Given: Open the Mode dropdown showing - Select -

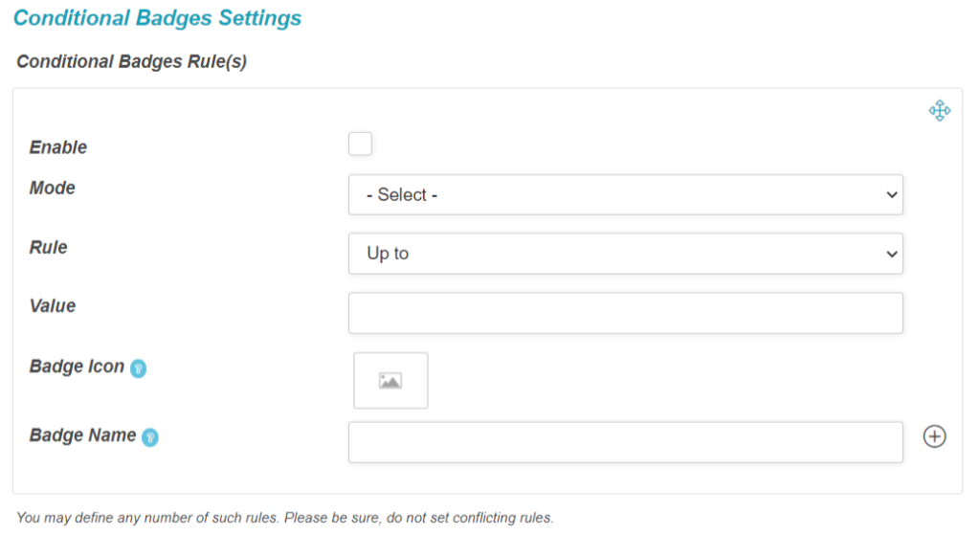Looking at the screenshot, I should point(626,195).
